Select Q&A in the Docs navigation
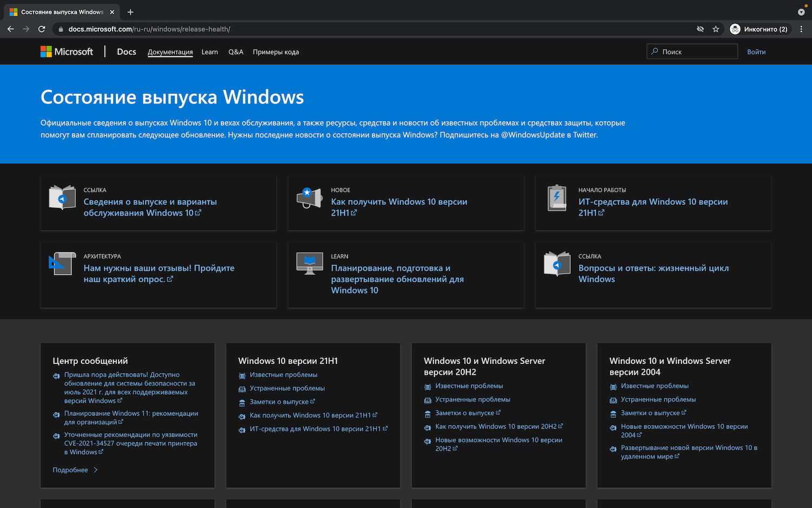Screen dimensions: 812x508 [235, 51]
